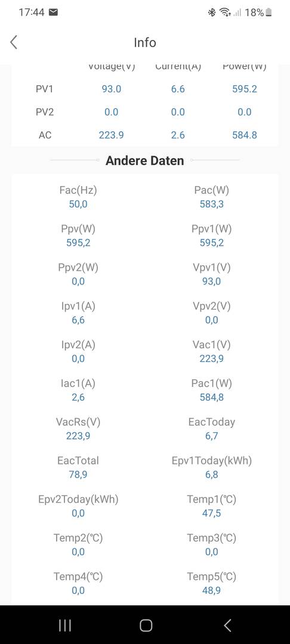The height and width of the screenshot is (644, 290).
Task: Tap the Temp1(℃) reading 47,5
Action: point(212,513)
